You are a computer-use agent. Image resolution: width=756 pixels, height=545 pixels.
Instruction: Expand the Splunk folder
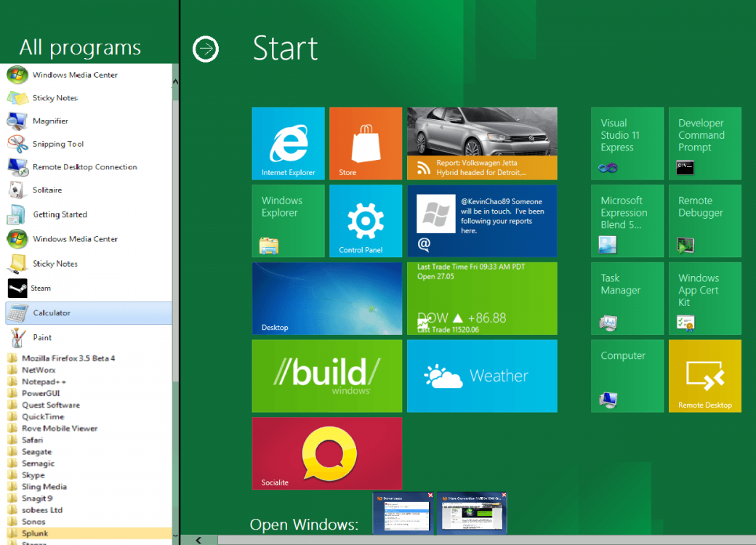click(88, 533)
